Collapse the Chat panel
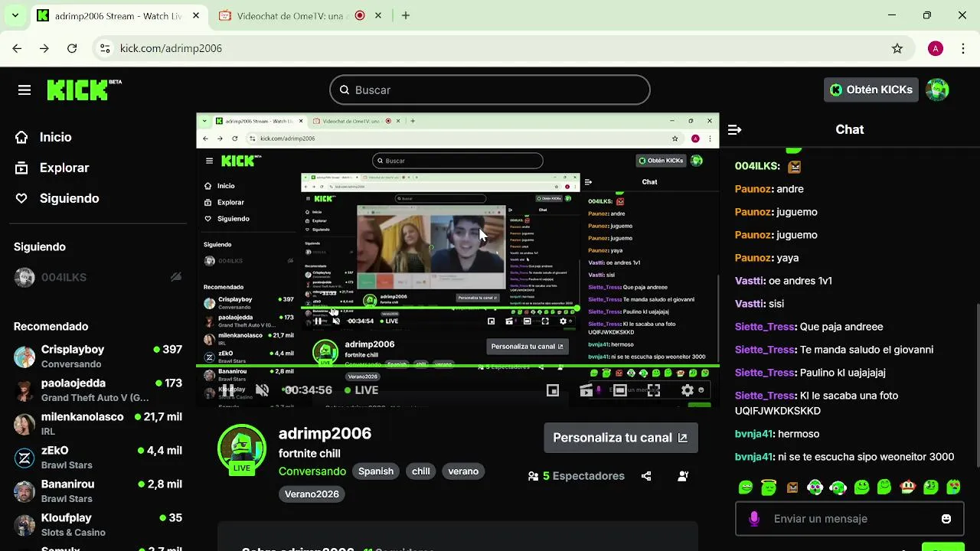 pos(734,130)
